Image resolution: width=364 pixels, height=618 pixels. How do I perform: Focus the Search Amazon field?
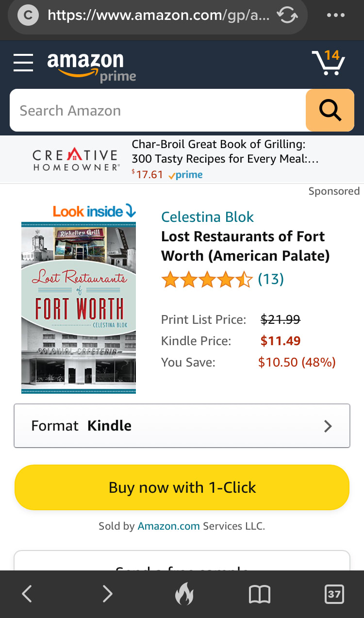click(x=158, y=110)
